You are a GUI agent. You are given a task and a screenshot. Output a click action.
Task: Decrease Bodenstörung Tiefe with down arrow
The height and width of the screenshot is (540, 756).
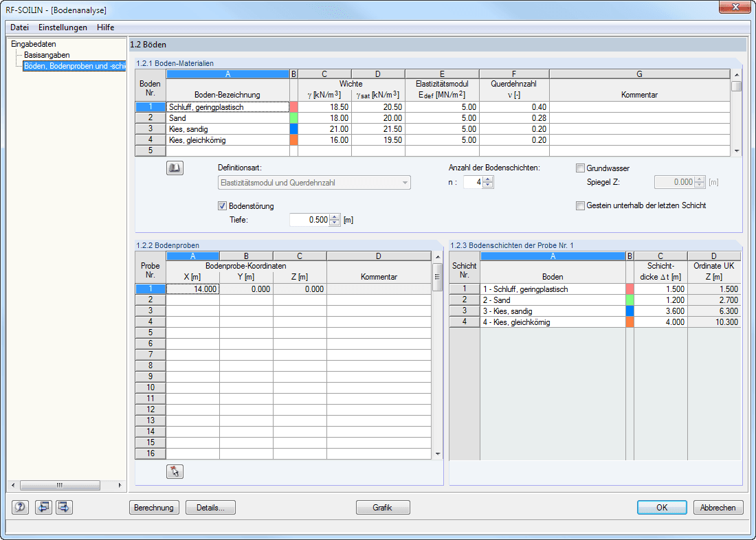[x=335, y=223]
